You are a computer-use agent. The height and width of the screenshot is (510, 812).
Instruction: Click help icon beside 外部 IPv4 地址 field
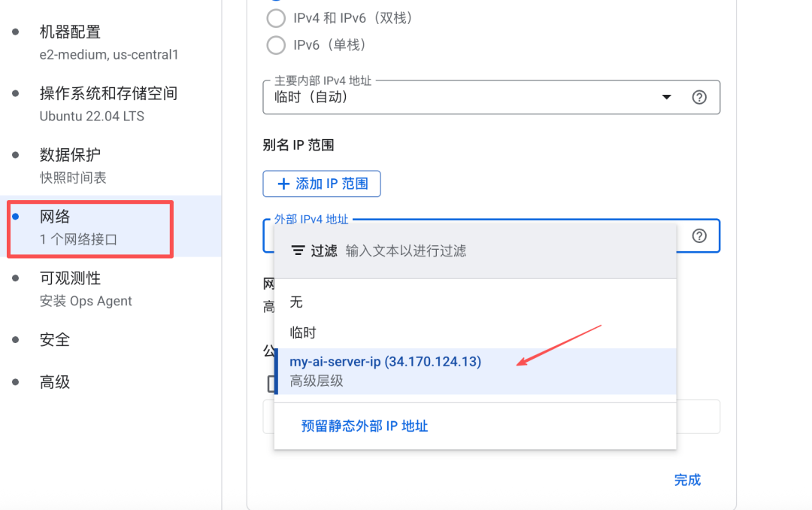tap(699, 235)
